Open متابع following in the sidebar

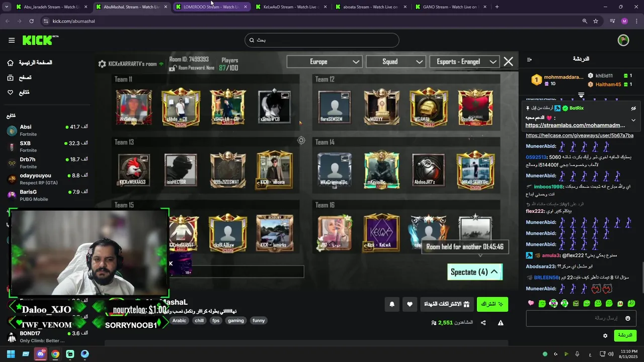click(18, 93)
